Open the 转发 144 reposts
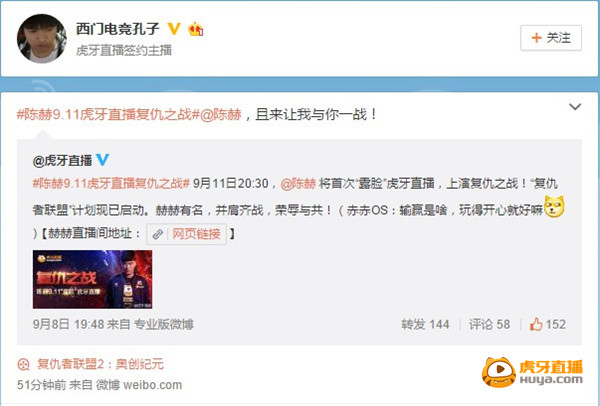 pos(425,324)
